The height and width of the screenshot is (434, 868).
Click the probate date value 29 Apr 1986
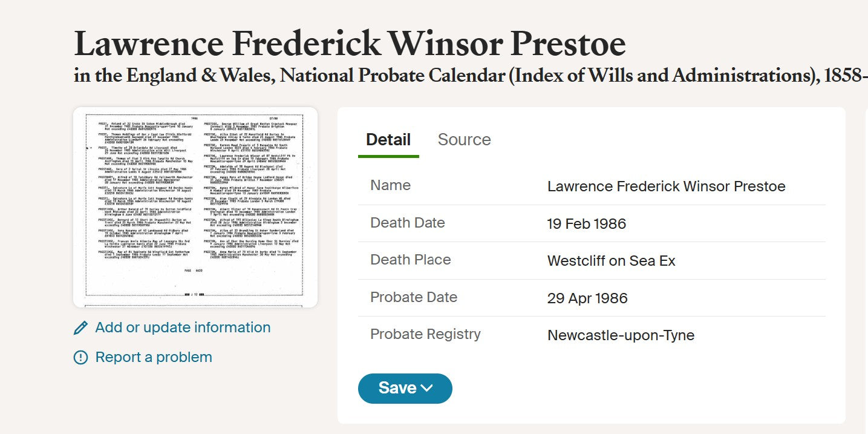tap(587, 298)
